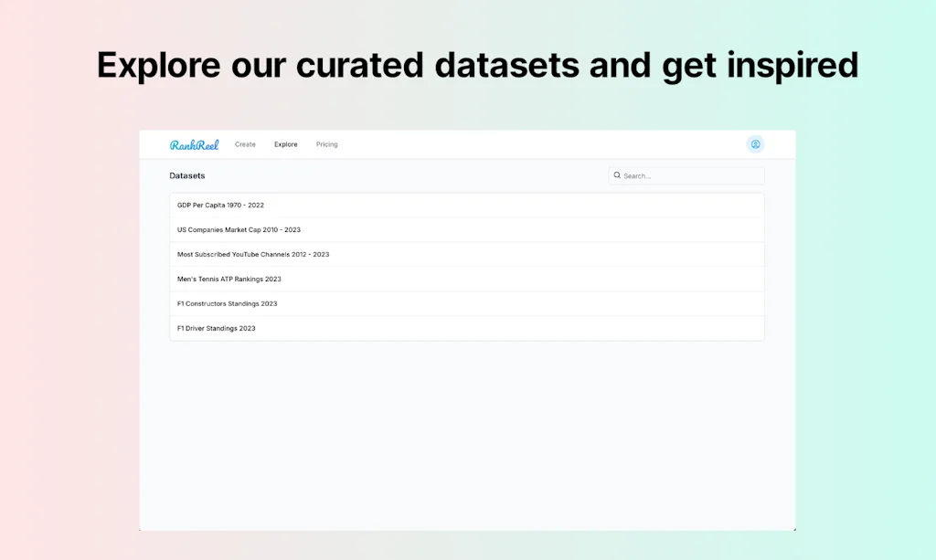Click the Datasets section heading
The width and height of the screenshot is (936, 560).
coord(186,174)
